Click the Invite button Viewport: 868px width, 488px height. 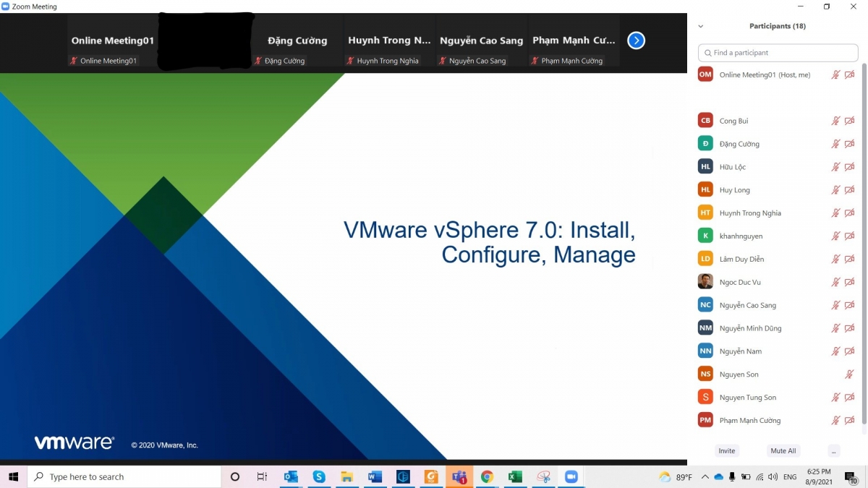pyautogui.click(x=727, y=450)
